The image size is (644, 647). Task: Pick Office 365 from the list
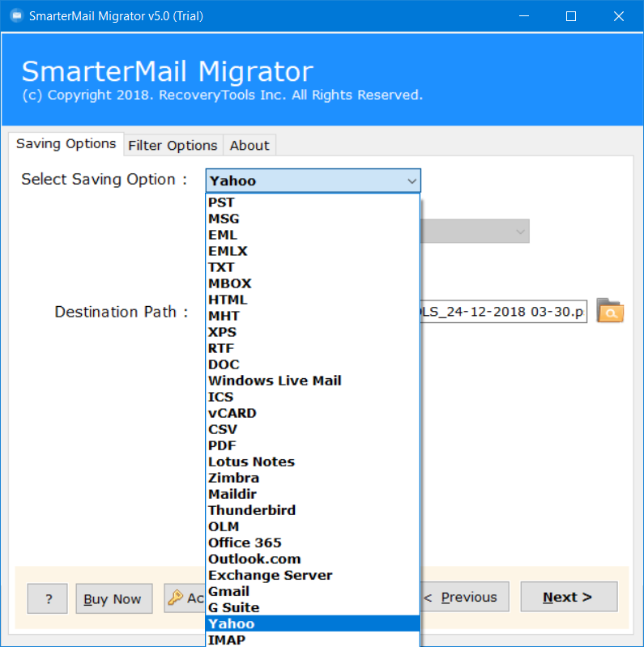click(x=313, y=543)
